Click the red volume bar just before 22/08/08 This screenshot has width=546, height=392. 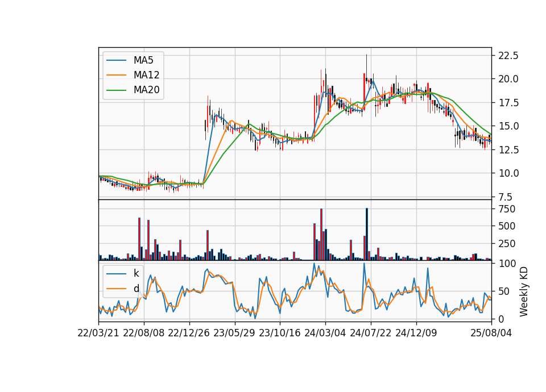click(139, 239)
